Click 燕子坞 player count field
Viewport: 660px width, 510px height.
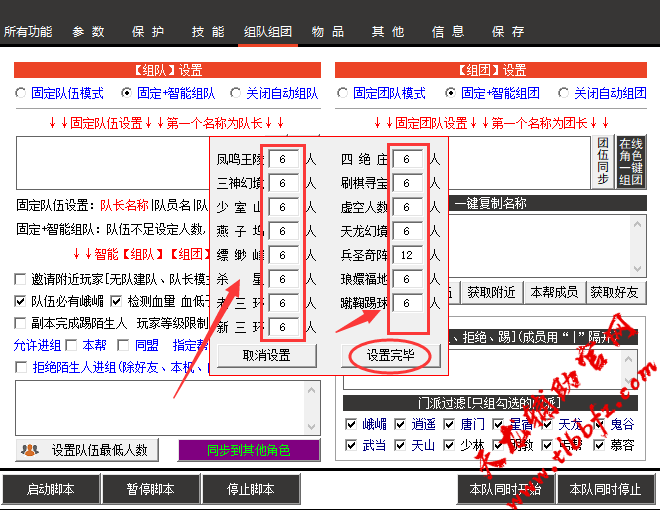[x=284, y=231]
